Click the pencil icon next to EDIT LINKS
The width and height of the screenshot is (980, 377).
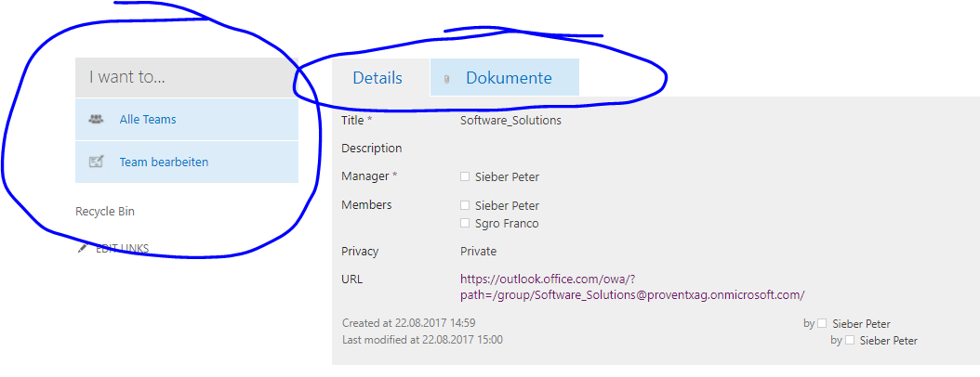pyautogui.click(x=83, y=248)
